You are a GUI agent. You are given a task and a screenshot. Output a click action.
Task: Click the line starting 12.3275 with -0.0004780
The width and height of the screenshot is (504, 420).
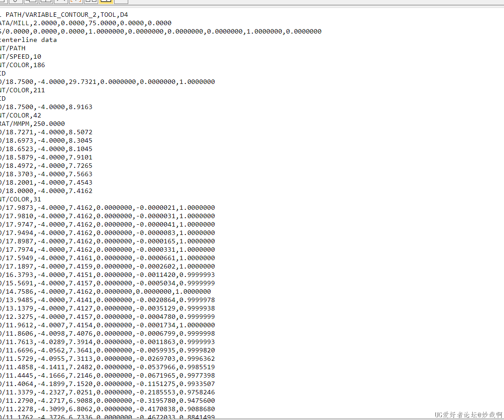[x=107, y=317]
